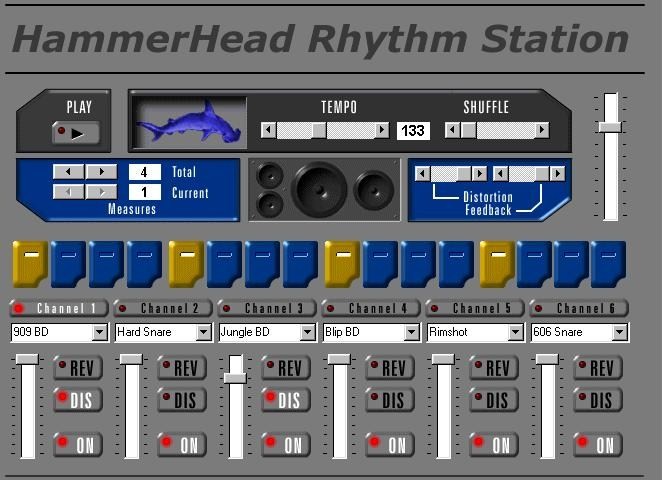Turn off Channel 5 with ON button
662x480 pixels.
(494, 445)
